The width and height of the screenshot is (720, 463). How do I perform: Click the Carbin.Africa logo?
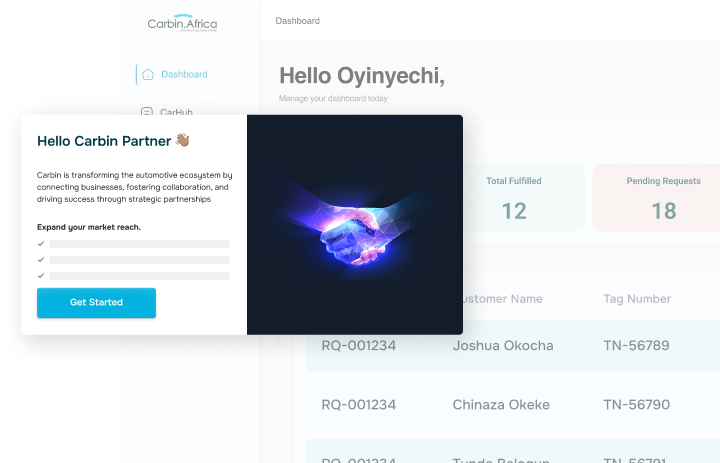click(x=182, y=23)
